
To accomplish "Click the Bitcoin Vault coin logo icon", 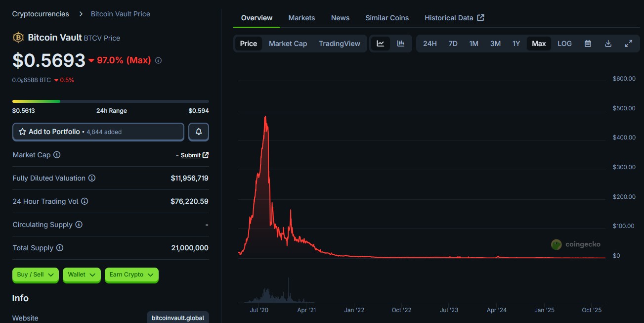I will coord(18,38).
